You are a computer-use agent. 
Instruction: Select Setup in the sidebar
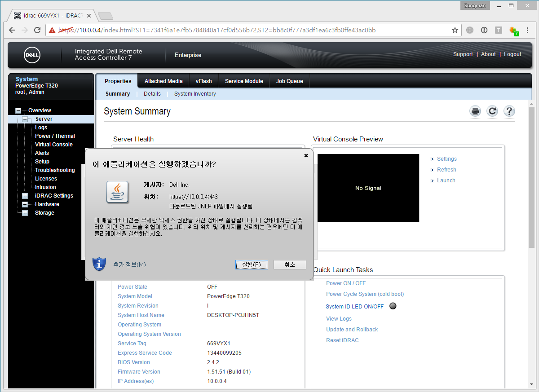pyautogui.click(x=42, y=162)
